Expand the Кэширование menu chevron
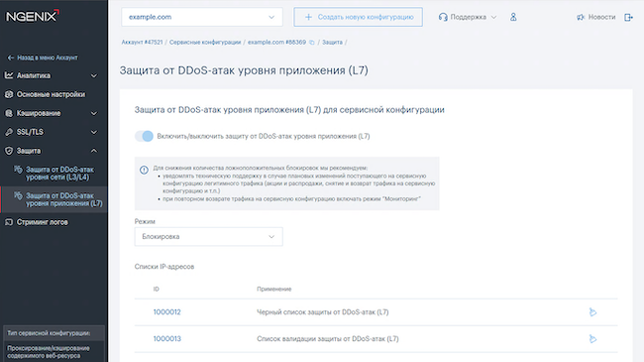Screen dimensions: 644x362 point(94,113)
